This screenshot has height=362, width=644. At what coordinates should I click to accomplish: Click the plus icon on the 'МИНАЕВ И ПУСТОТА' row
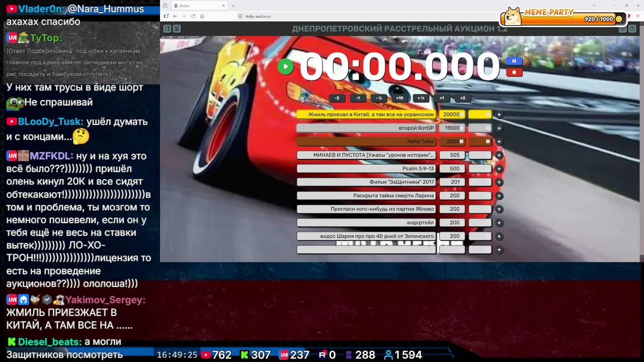[x=499, y=155]
